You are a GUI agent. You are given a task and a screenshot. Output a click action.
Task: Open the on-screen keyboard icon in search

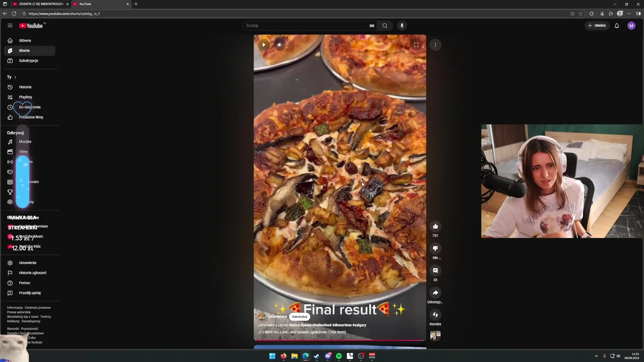point(372,26)
